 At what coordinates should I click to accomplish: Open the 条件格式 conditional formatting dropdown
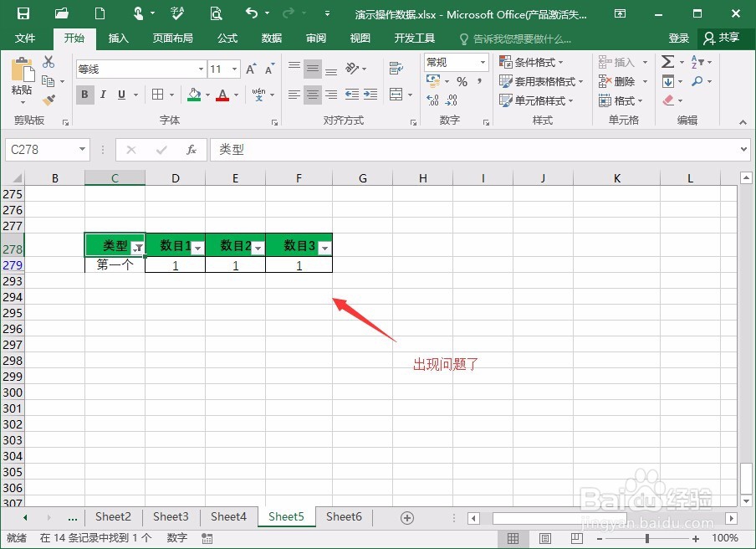click(x=531, y=62)
